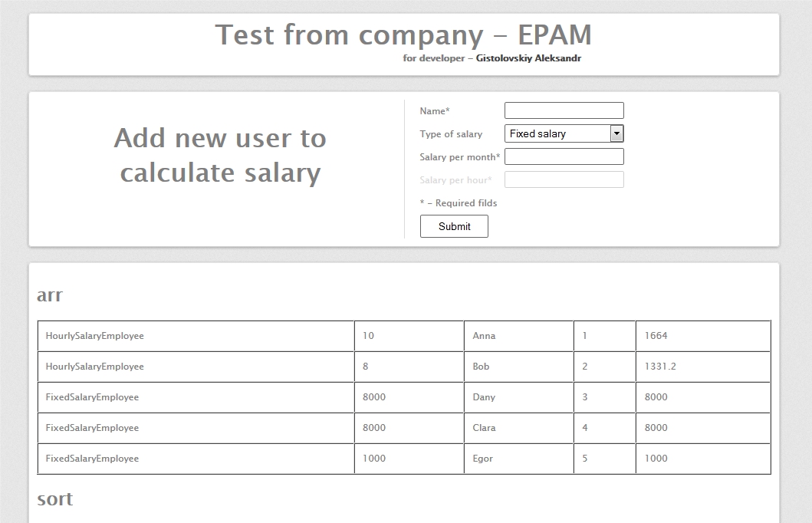Click developer name Gistolovskiy Aleksandr
The height and width of the screenshot is (523, 812).
coord(528,58)
